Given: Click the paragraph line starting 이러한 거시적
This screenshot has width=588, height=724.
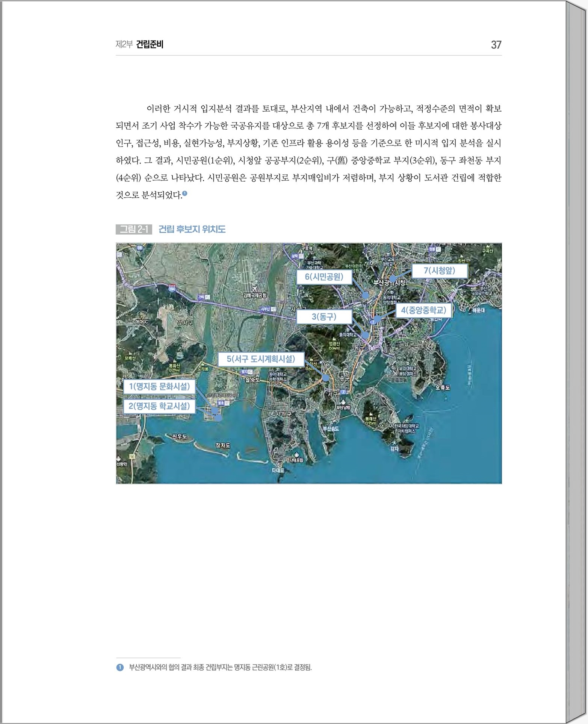Looking at the screenshot, I should click(x=324, y=109).
